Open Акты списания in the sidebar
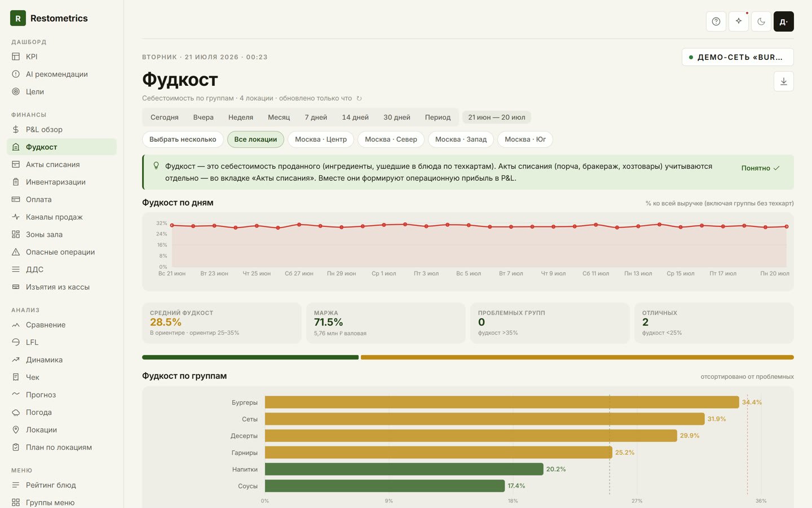Viewport: 812px width, 508px height. [62, 164]
